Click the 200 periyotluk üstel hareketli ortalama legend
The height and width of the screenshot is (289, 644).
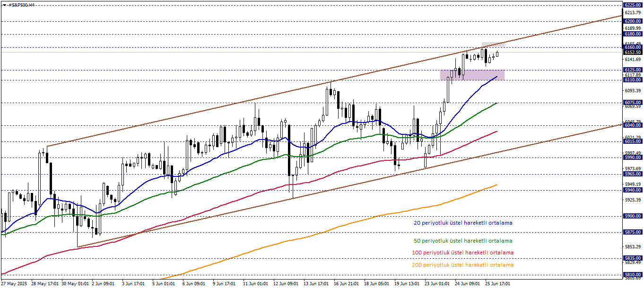pos(462,265)
